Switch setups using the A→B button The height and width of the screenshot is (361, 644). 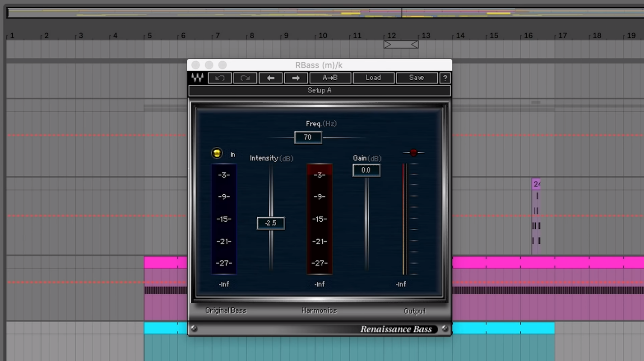[330, 78]
